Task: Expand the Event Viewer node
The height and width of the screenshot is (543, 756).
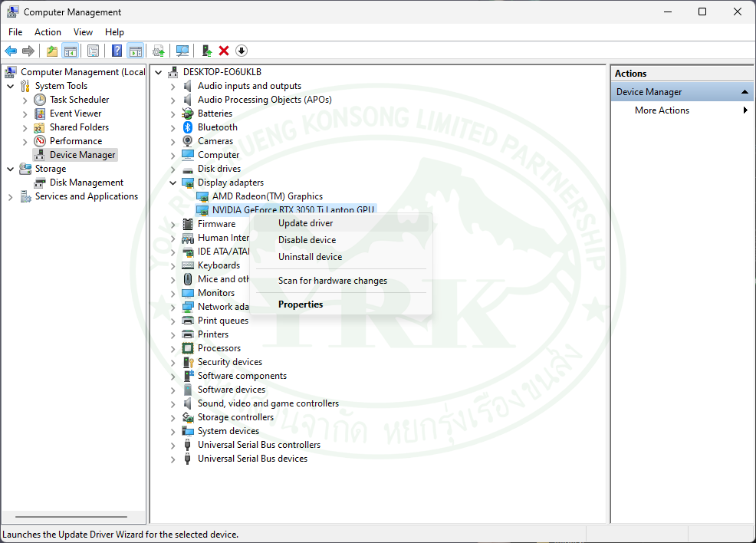Action: click(x=25, y=114)
